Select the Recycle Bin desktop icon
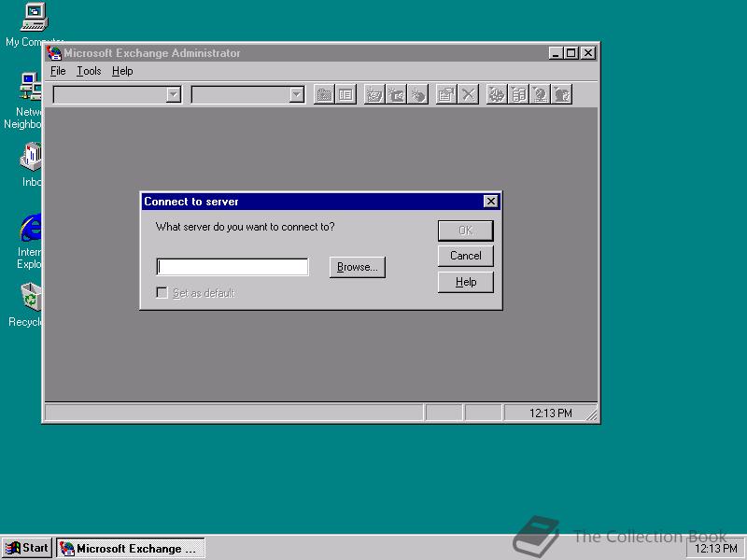747x560 pixels. (x=25, y=305)
